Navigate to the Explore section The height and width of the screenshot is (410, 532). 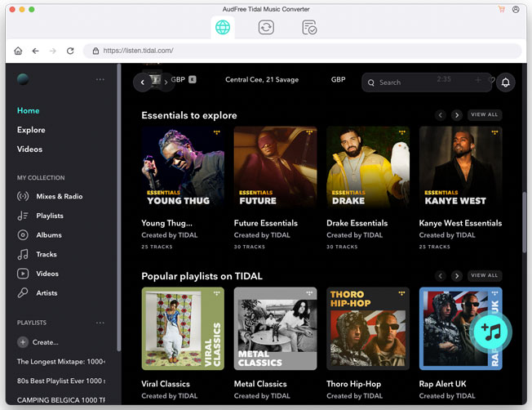click(x=31, y=130)
